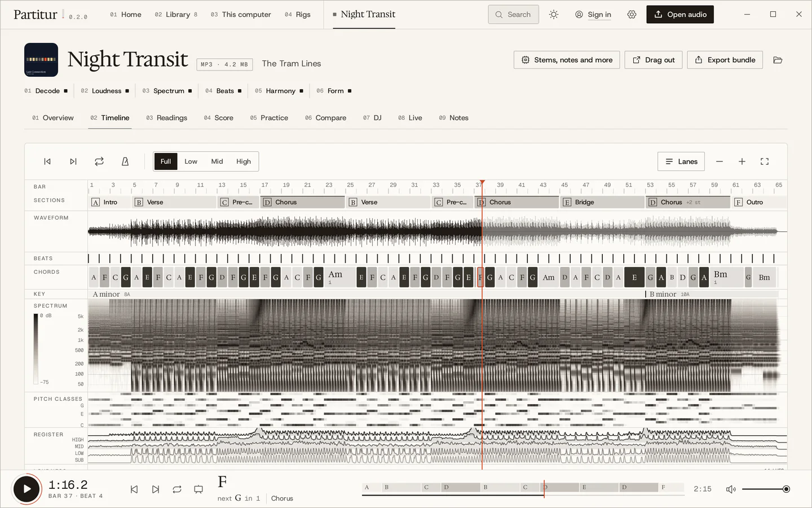Click the Play button in transport
Screen dimensions: 812x508
[27, 489]
